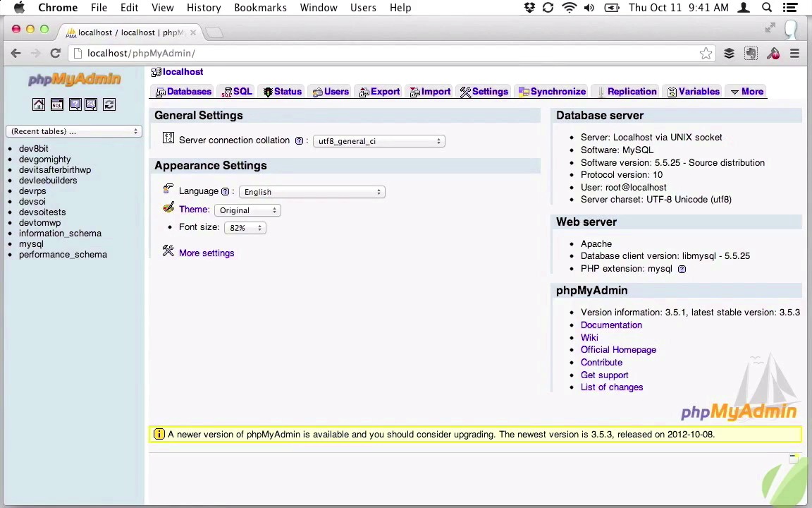Click the Evernote elephant extension icon
The image size is (812, 508).
(x=751, y=54)
